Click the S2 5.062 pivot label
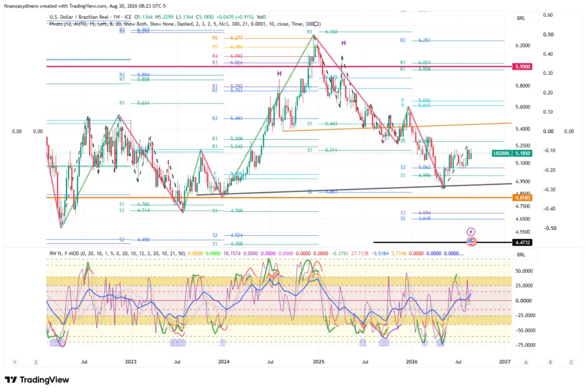This screenshot has height=392, width=586. pos(415,167)
